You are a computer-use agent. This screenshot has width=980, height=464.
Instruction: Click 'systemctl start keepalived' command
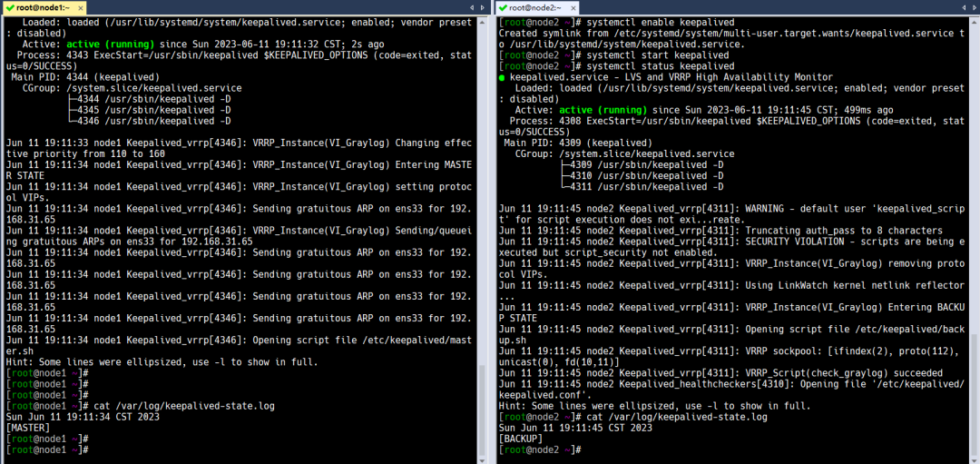coord(657,55)
